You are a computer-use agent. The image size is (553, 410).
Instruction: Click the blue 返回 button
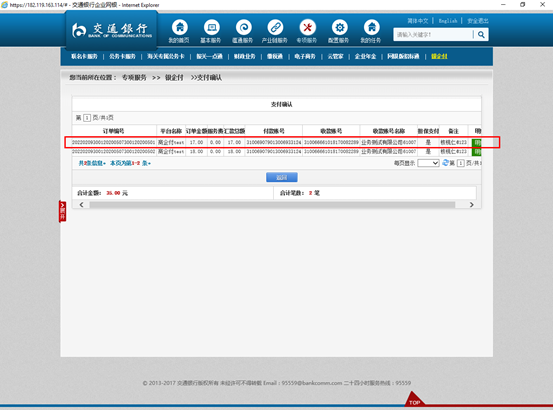281,177
